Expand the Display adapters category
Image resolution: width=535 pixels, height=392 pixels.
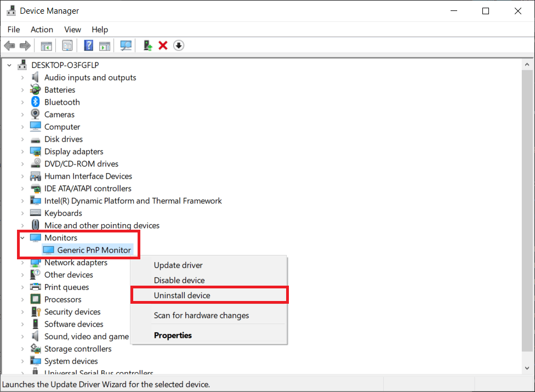point(22,151)
